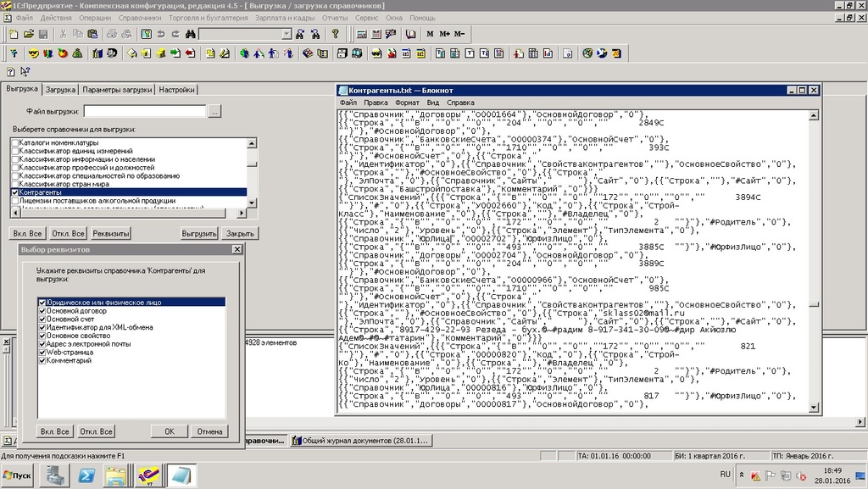
Task: Uncheck the 'Основной счет' checkbox
Action: pos(42,320)
